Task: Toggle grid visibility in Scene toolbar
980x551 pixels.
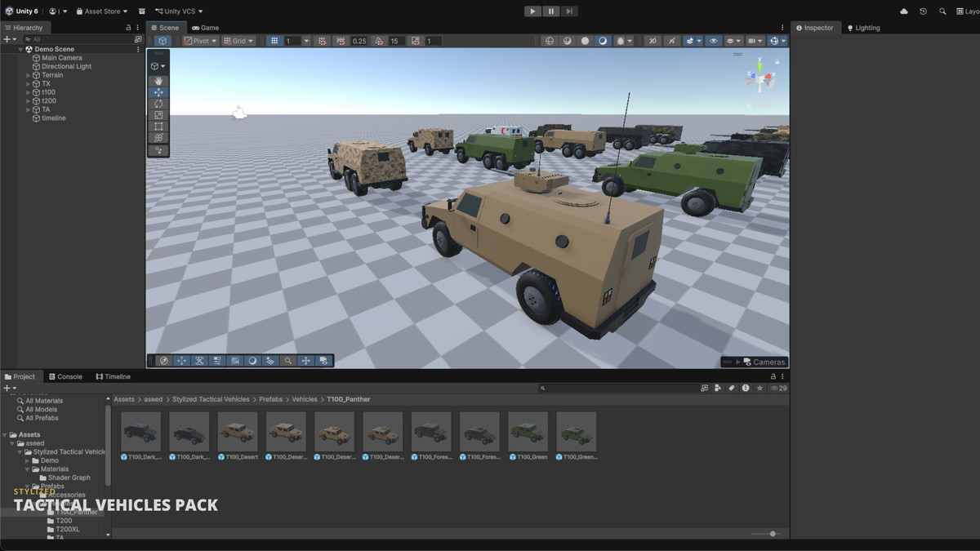Action: [274, 41]
